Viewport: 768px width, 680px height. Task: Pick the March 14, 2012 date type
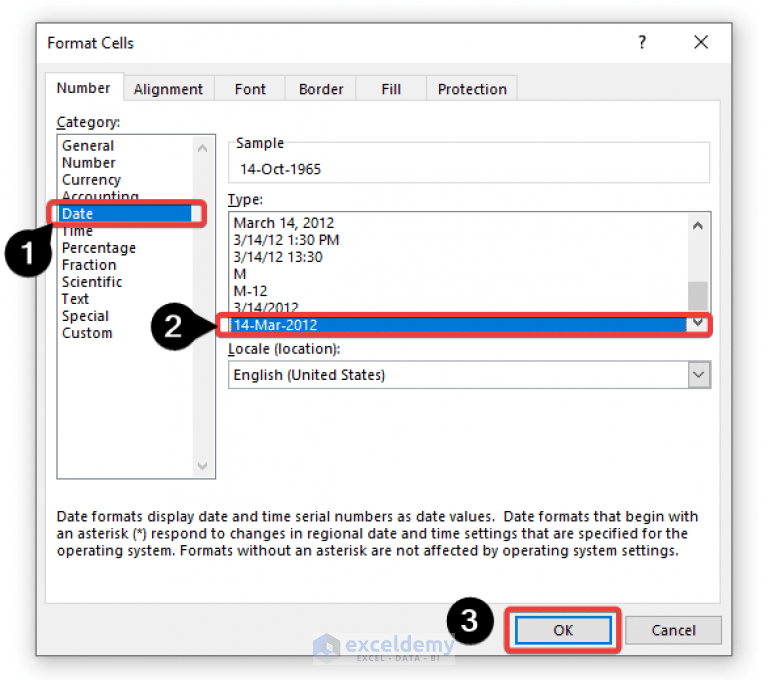point(283,223)
